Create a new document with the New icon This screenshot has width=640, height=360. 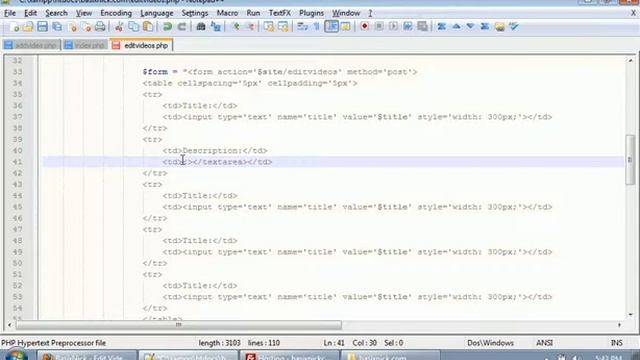[x=13, y=27]
